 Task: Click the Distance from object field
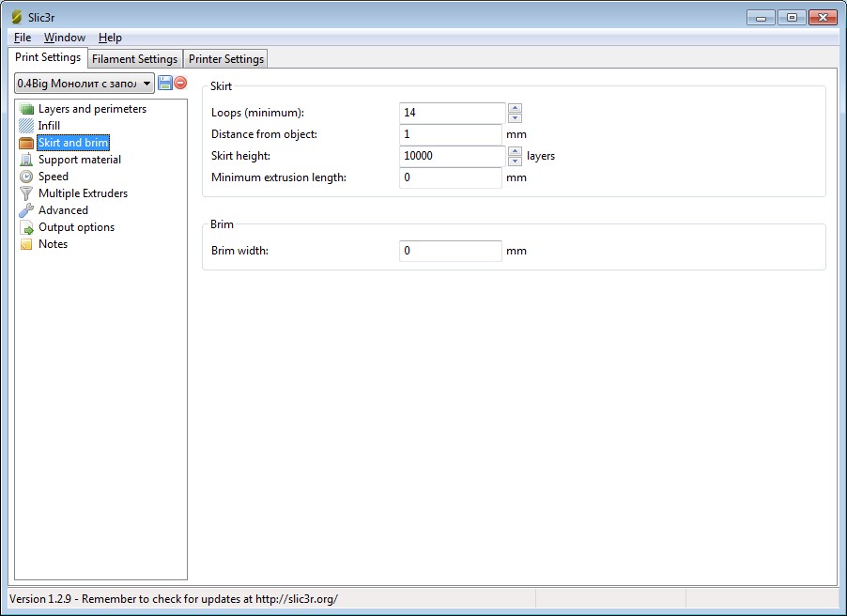click(450, 134)
